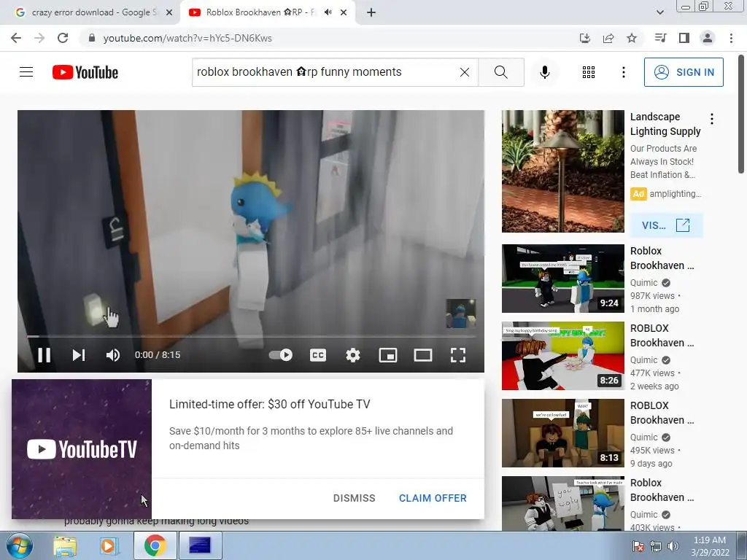The width and height of the screenshot is (747, 560).
Task: Click the YouTube search magnifier button
Action: point(500,72)
